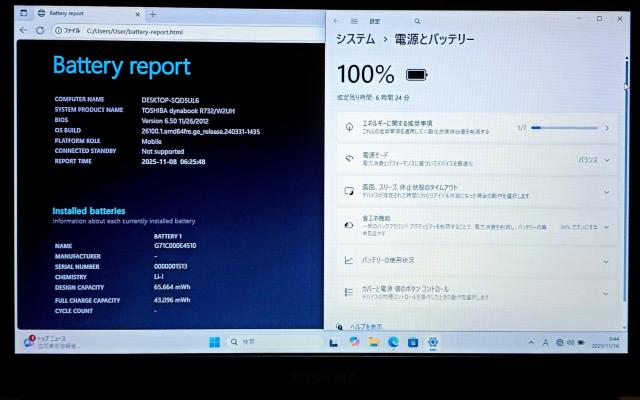Click the Settings window vertical scrollbar
Screen dimensions: 640x400
tap(626, 180)
